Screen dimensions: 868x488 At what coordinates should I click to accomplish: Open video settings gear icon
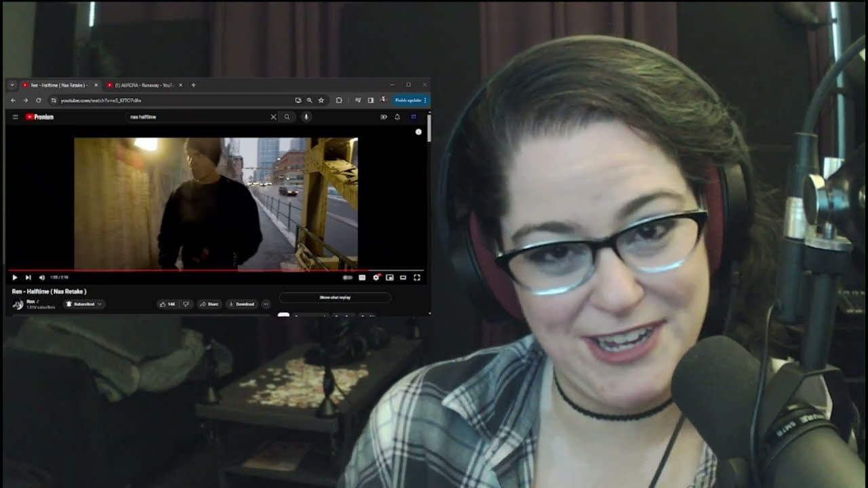(x=376, y=277)
